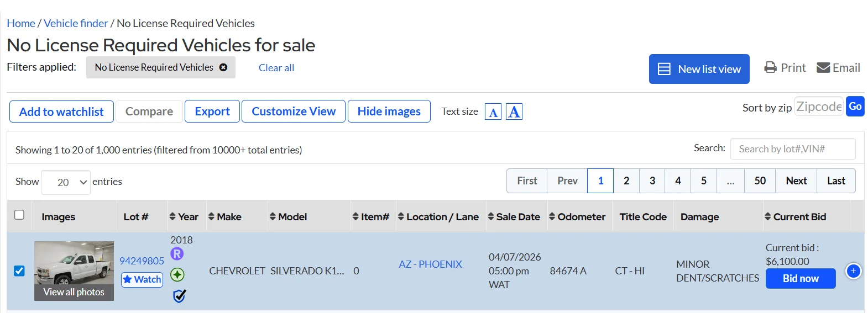Click the Export button

(212, 112)
